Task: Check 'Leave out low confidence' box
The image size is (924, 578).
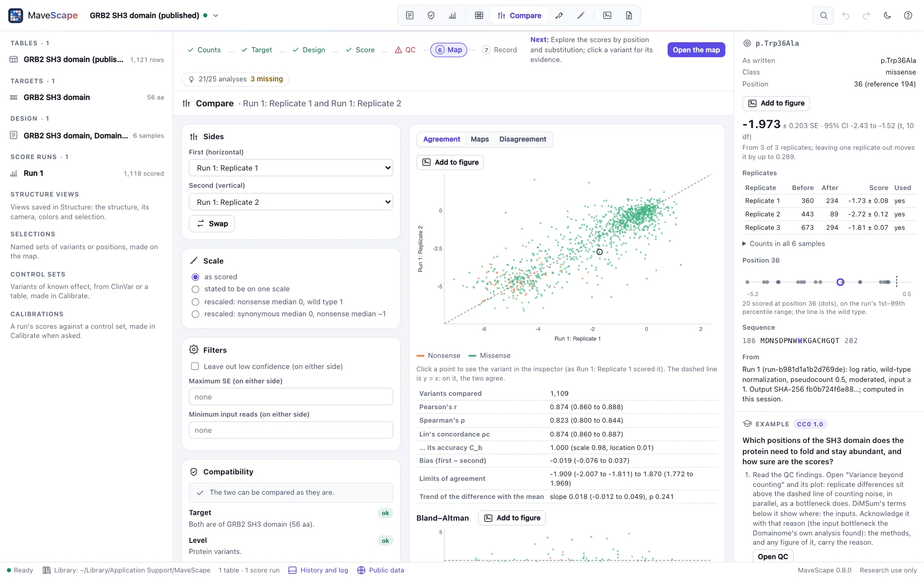Action: 195,366
